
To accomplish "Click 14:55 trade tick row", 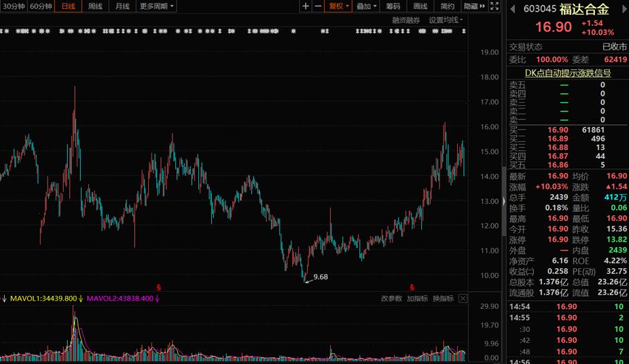I will 568,318.
